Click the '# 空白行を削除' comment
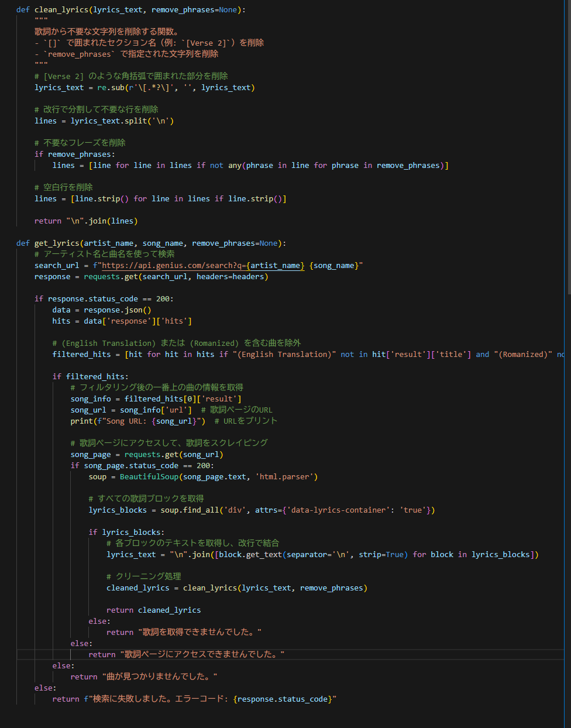The width and height of the screenshot is (571, 728). point(64,187)
